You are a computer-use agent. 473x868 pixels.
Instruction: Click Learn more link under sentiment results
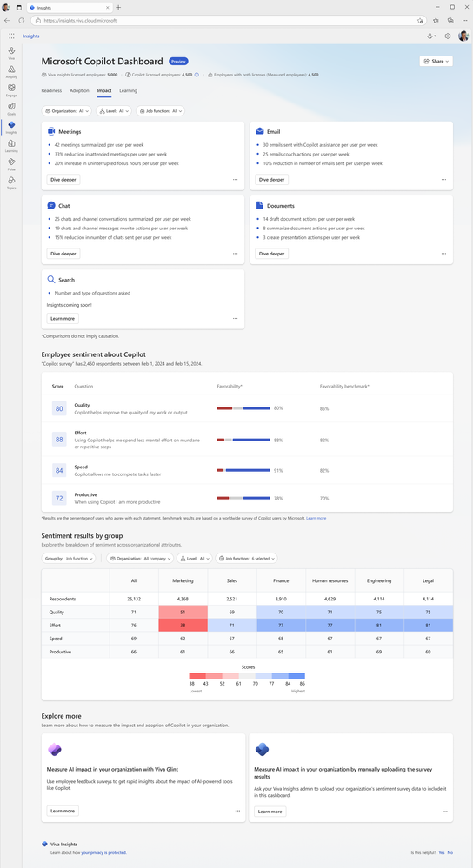pyautogui.click(x=316, y=518)
